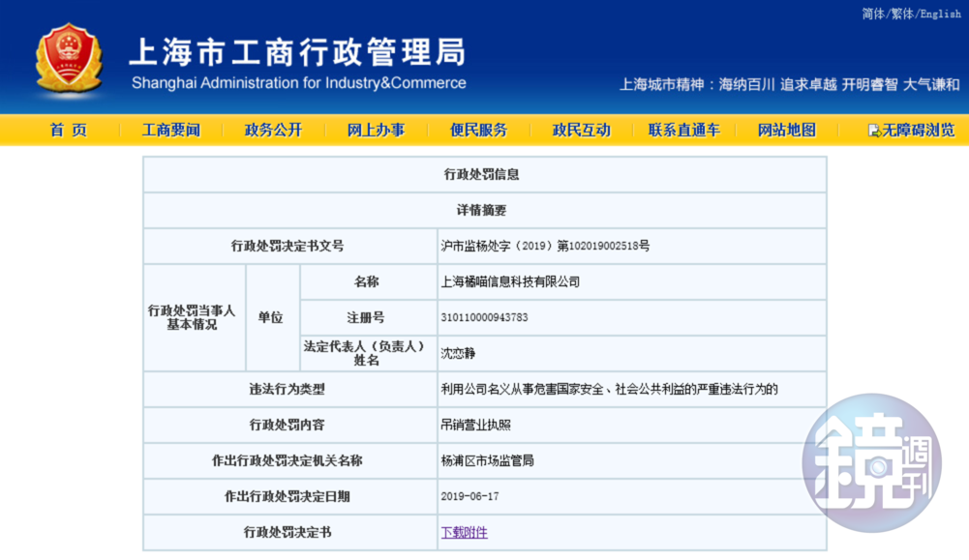Click the 行政处罚决定书 label cell
This screenshot has height=560, width=969.
click(x=290, y=532)
